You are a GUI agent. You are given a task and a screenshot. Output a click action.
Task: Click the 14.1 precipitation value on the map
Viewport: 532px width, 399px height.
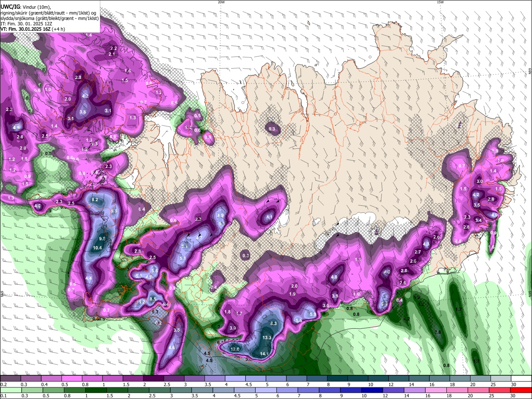[x=264, y=354]
